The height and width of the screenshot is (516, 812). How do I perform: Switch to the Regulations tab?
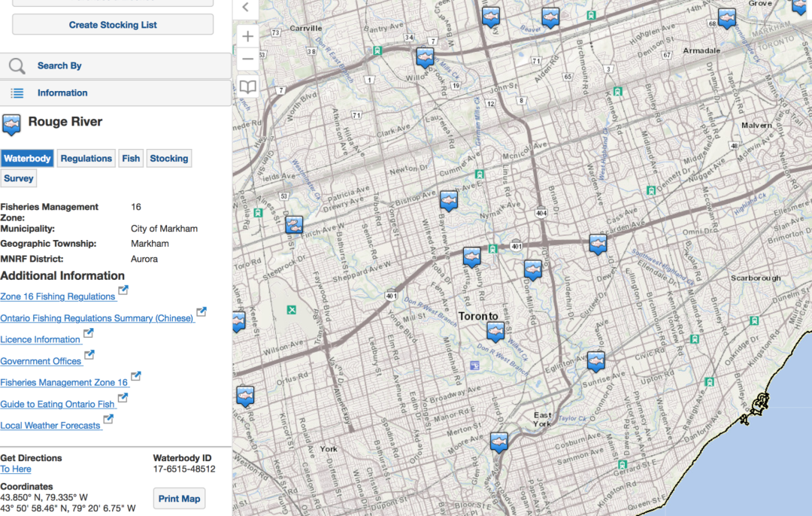[86, 158]
